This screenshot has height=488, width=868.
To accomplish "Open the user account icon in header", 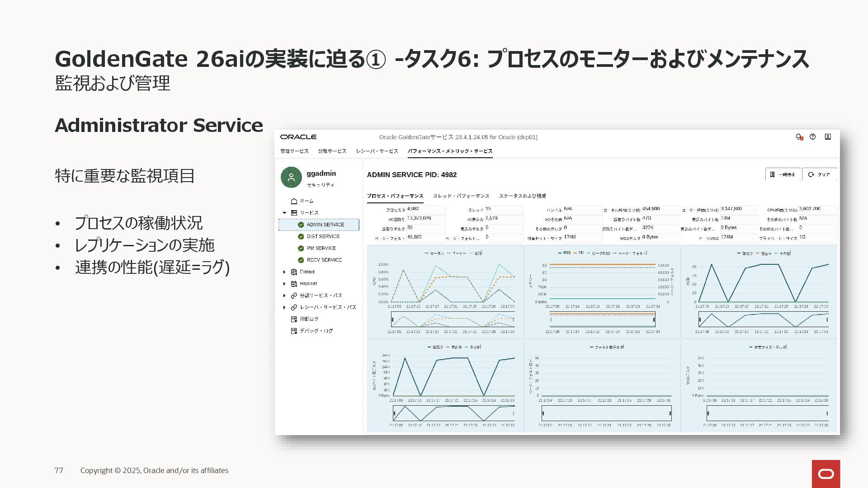I will click(828, 137).
